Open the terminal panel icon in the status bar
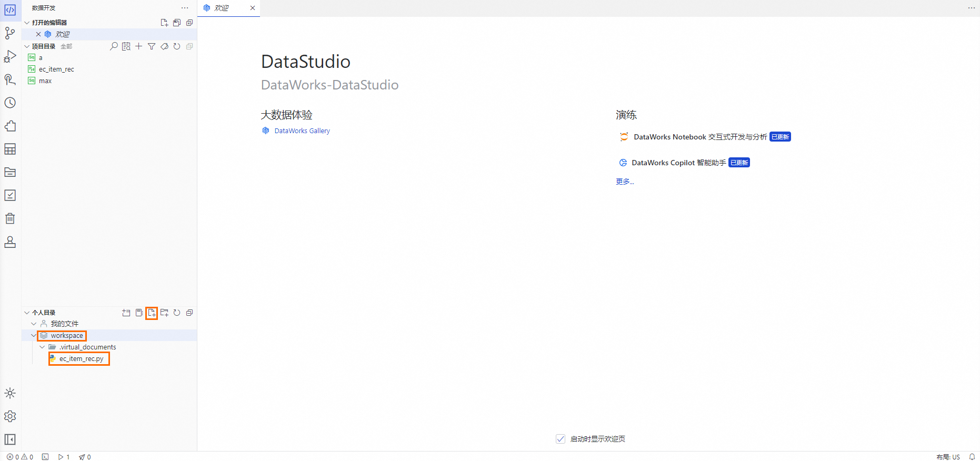The height and width of the screenshot is (461, 980). click(x=45, y=457)
